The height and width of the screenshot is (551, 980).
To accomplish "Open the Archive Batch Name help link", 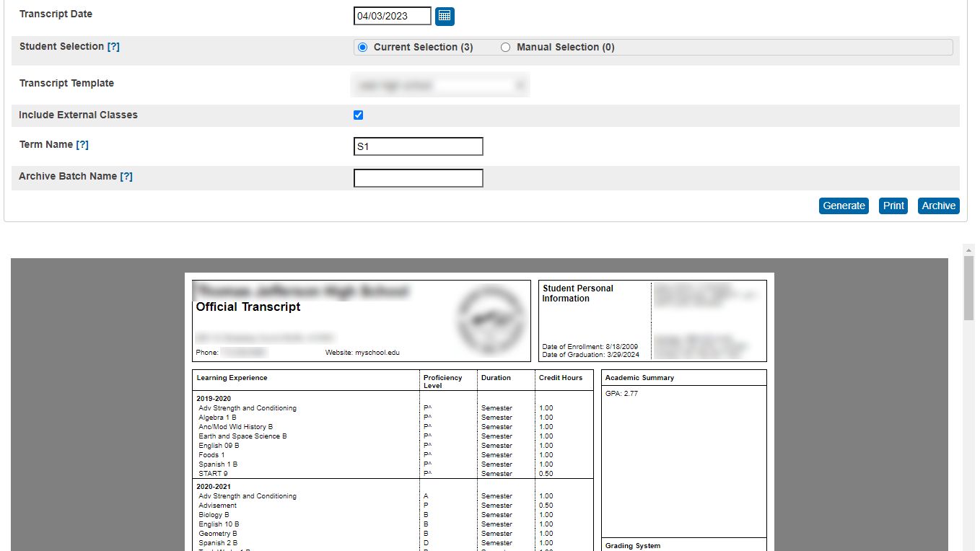I will tap(126, 176).
